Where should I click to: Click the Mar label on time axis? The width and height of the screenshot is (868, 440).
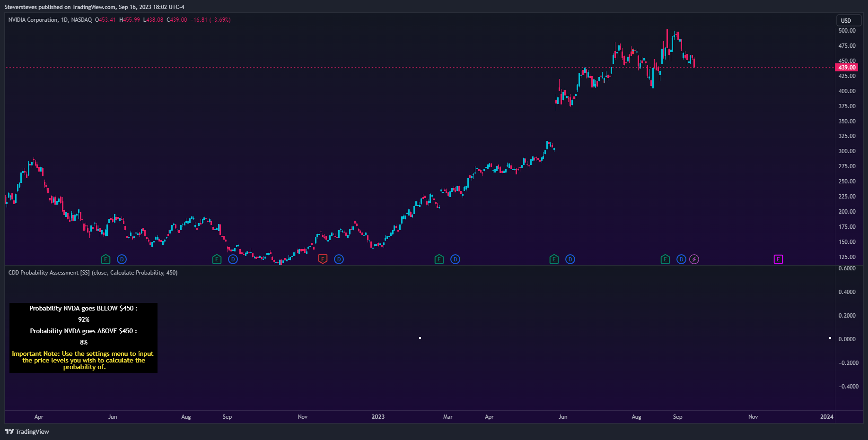click(x=448, y=417)
